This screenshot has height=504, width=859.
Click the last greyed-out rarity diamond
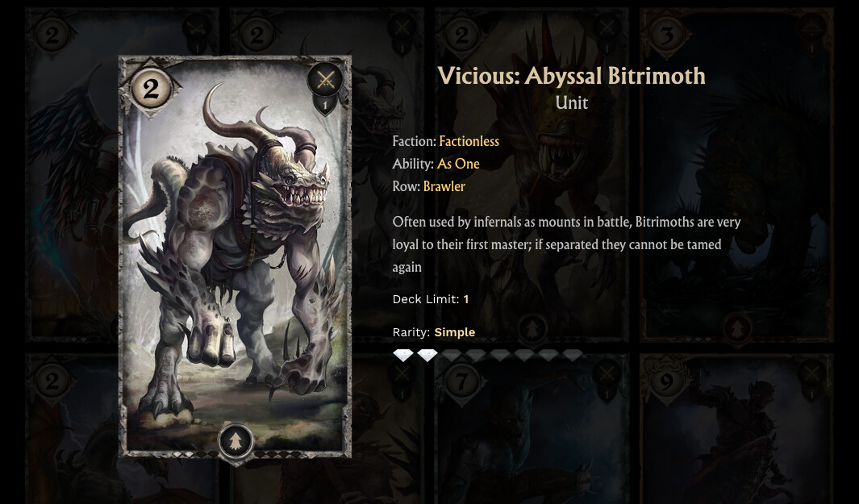pyautogui.click(x=573, y=356)
